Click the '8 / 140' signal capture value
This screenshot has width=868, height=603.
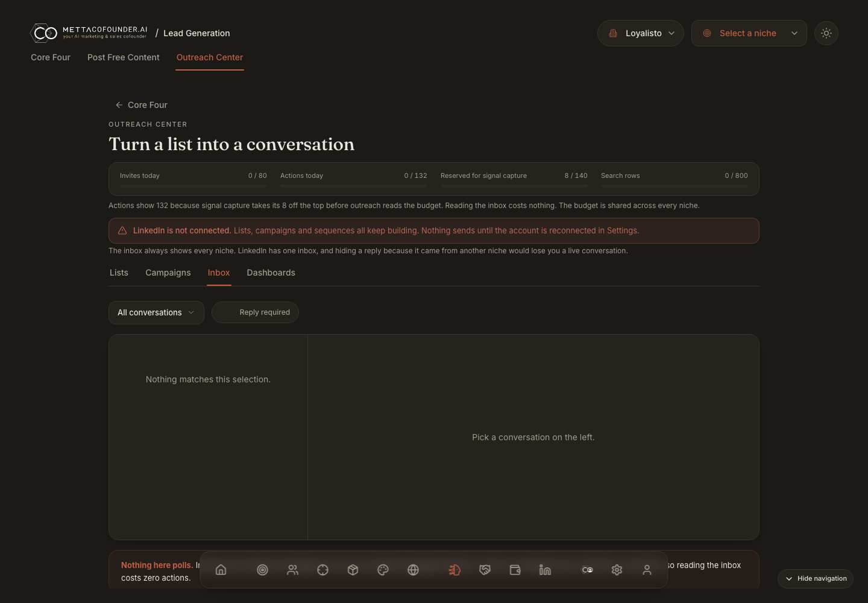(576, 175)
